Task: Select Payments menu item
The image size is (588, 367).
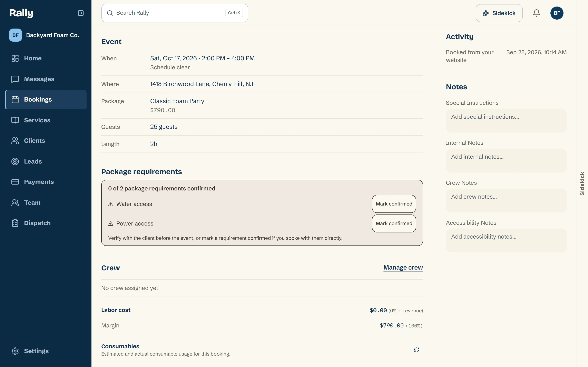Action: tap(46, 182)
